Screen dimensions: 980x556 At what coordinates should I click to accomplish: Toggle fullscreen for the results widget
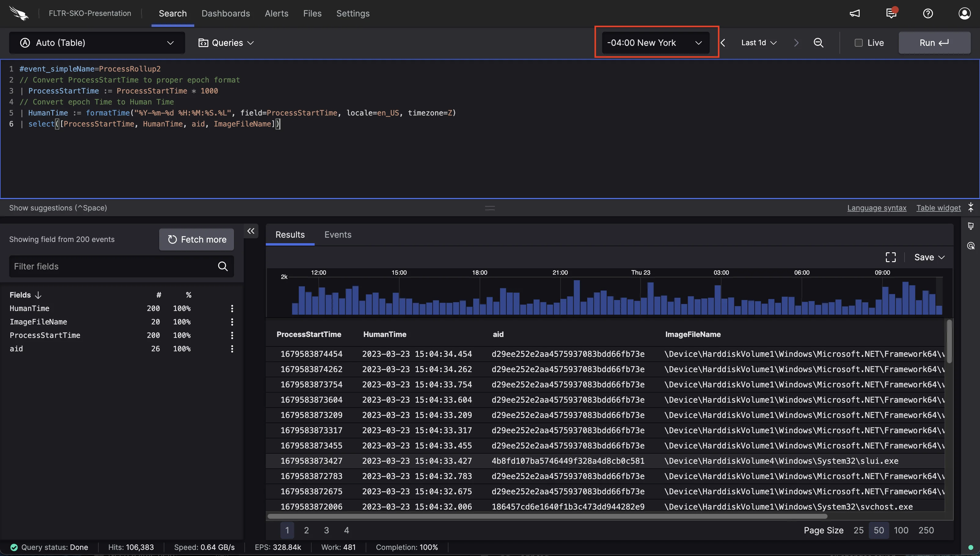click(890, 257)
